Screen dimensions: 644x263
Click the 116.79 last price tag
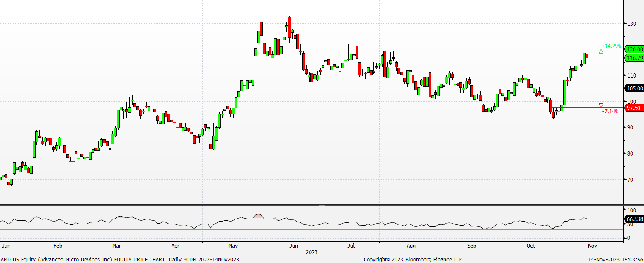pos(634,58)
